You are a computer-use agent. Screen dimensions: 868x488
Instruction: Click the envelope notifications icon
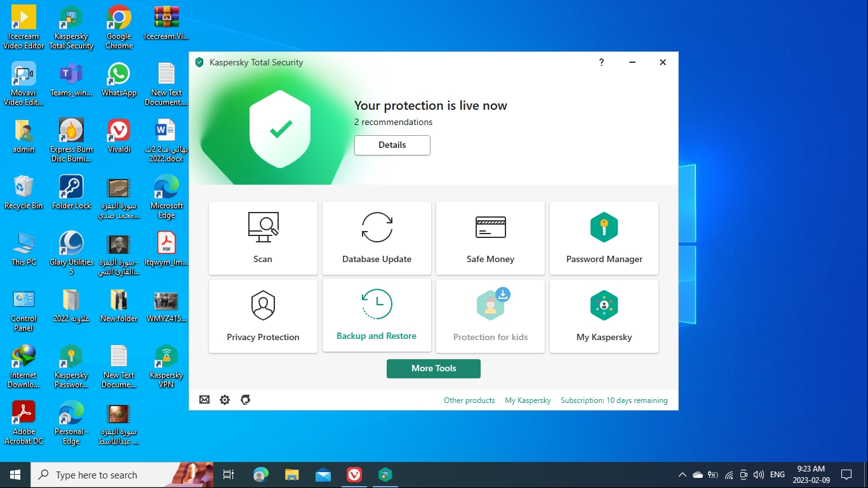coord(204,400)
